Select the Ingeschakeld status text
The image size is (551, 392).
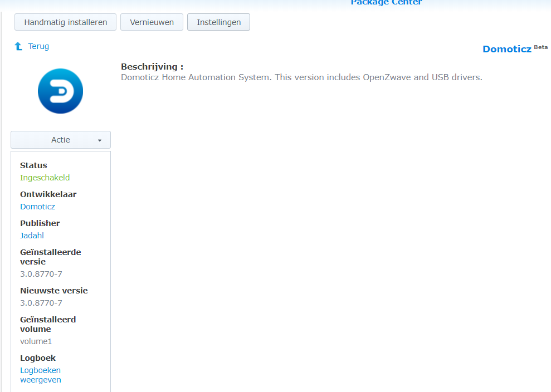point(45,178)
